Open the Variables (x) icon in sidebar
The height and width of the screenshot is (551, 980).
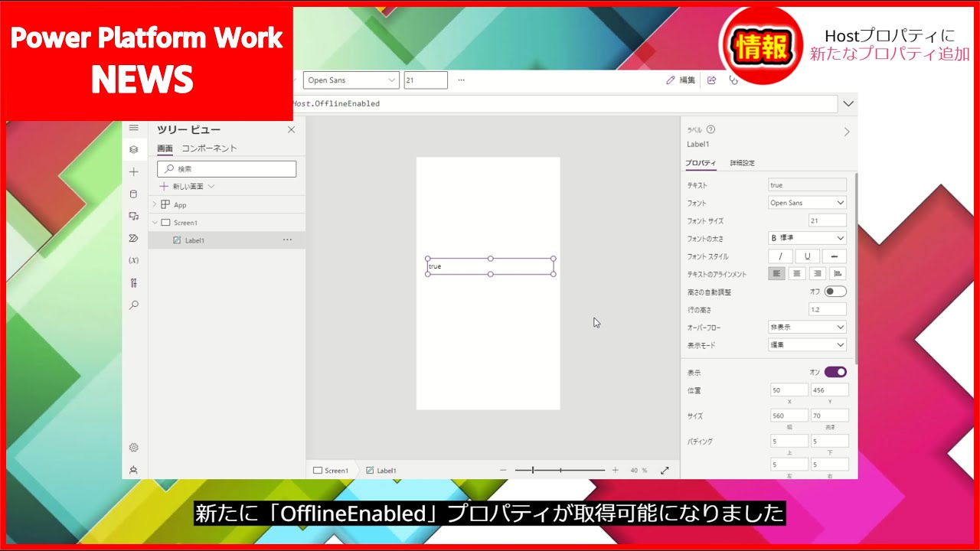(x=134, y=261)
